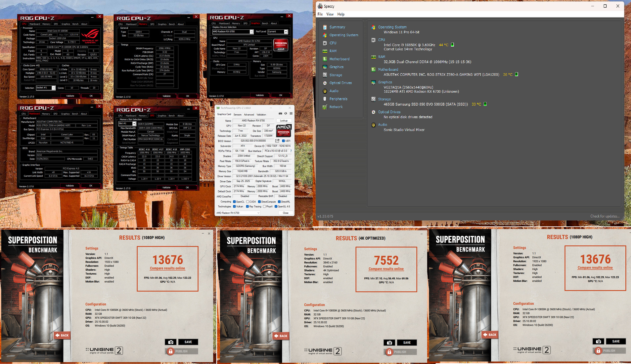Select Network icon in Speccy sidebar

[325, 107]
